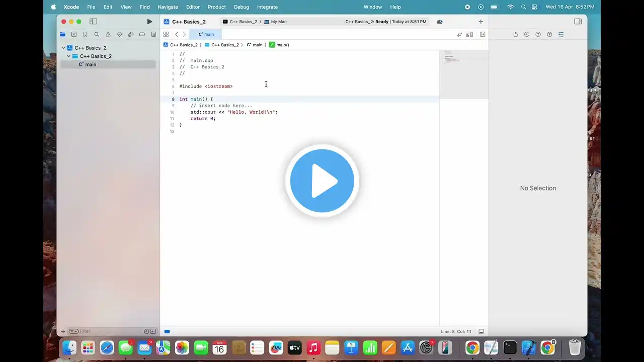The width and height of the screenshot is (644, 362).
Task: Open the Find navigator
Action: pyautogui.click(x=97, y=35)
